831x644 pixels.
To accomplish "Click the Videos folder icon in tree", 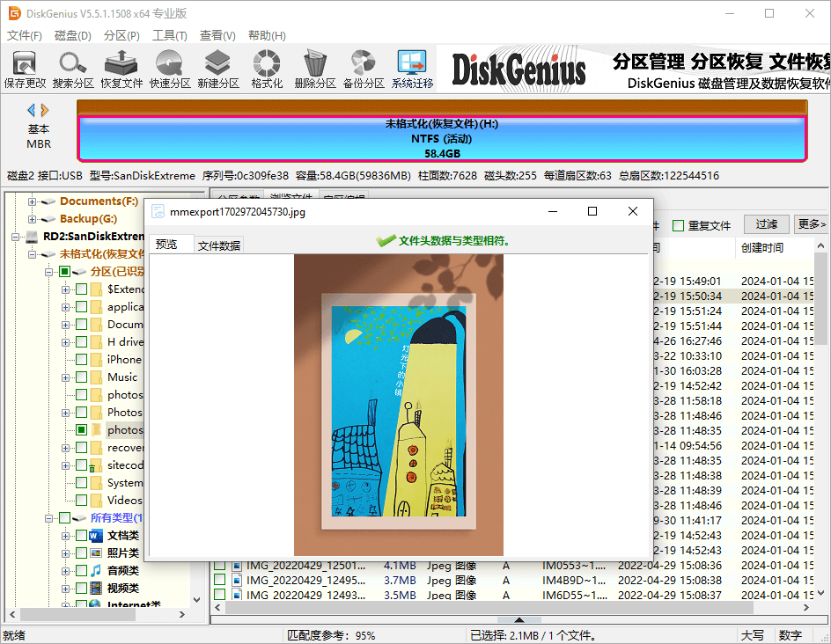I will [x=97, y=500].
